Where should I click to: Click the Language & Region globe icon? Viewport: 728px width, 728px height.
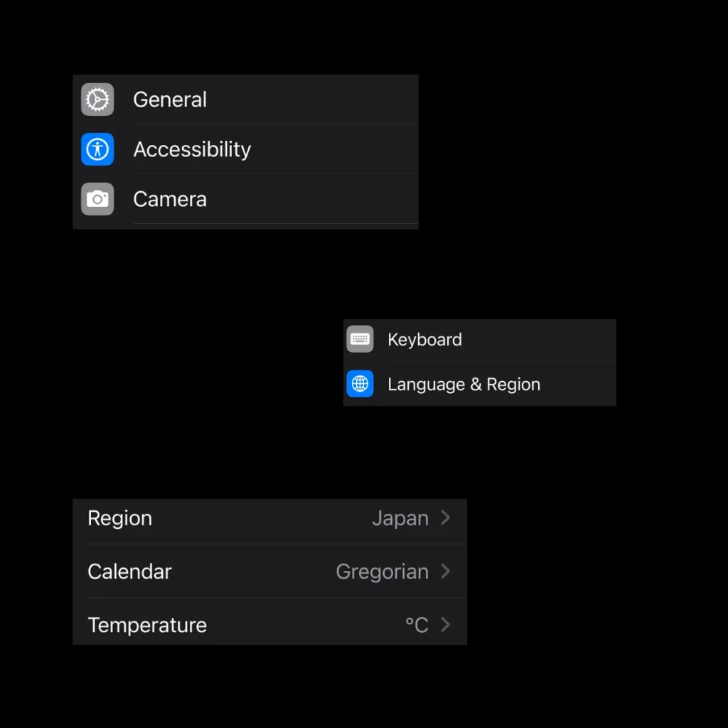(x=360, y=384)
